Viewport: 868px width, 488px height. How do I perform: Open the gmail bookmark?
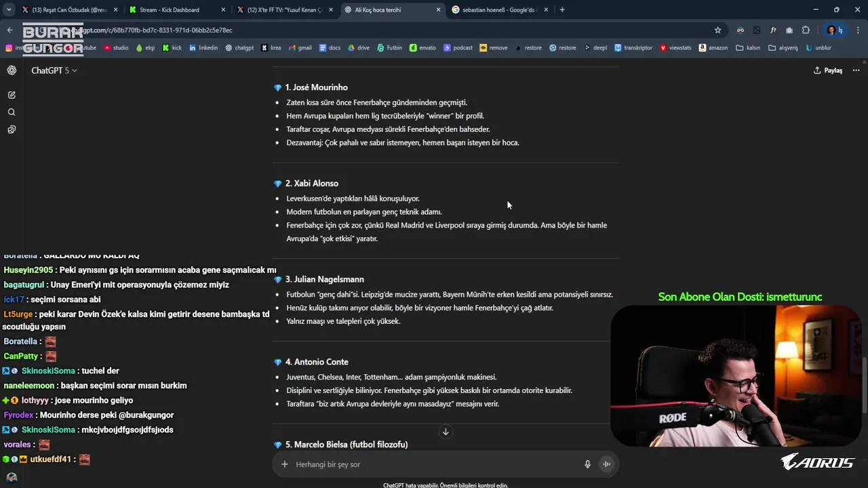300,48
